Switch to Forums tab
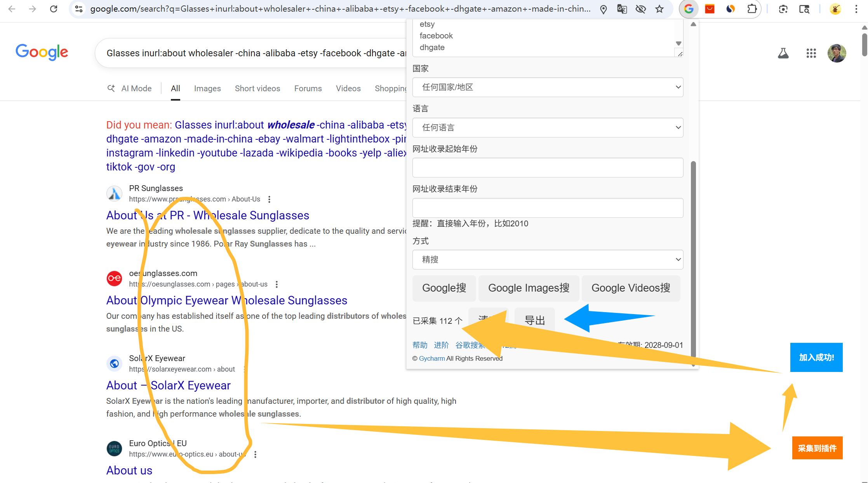 pyautogui.click(x=308, y=89)
